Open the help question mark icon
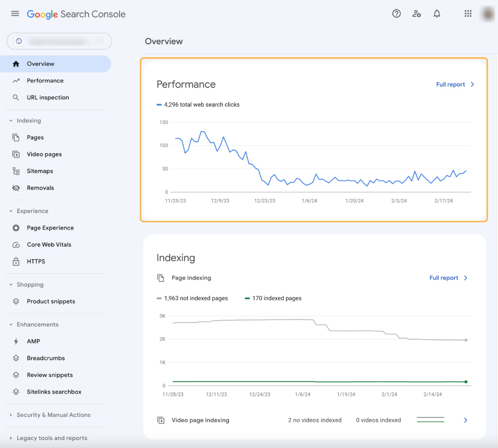The height and width of the screenshot is (448, 498). point(396,14)
